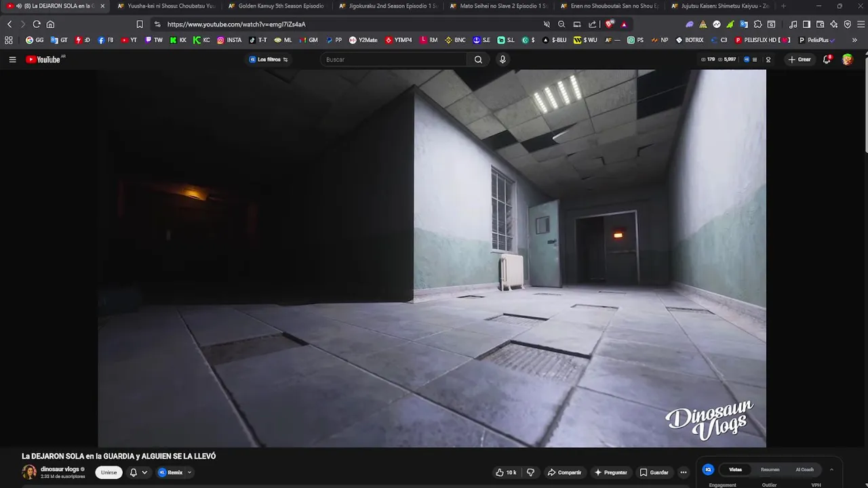
Task: Switch to the Jujutsu Kaisen tab
Action: coord(719,6)
